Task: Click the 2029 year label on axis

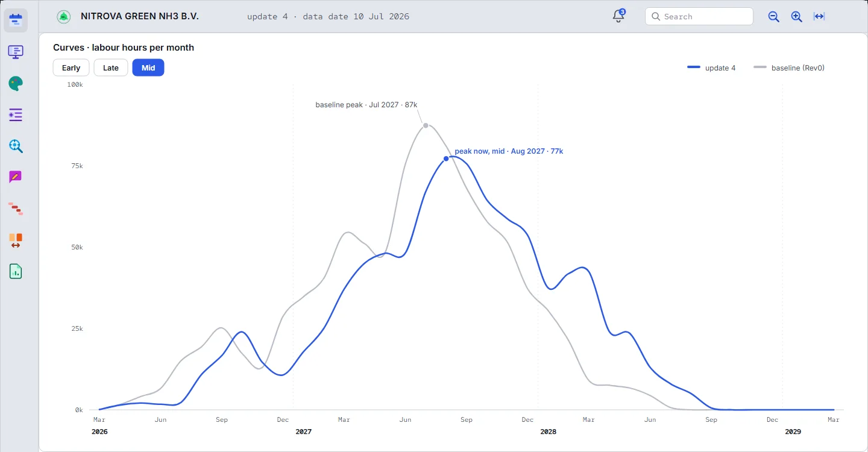Action: 793,432
